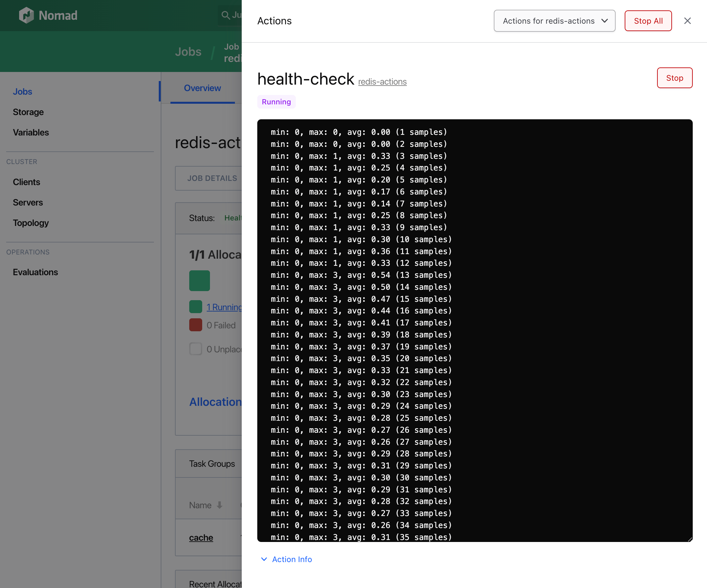The height and width of the screenshot is (588, 707).
Task: Click the green Running legend square
Action: pyautogui.click(x=196, y=307)
